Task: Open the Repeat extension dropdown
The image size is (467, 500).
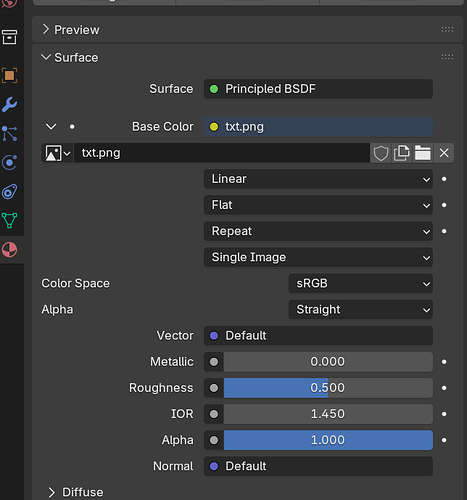Action: [x=318, y=231]
